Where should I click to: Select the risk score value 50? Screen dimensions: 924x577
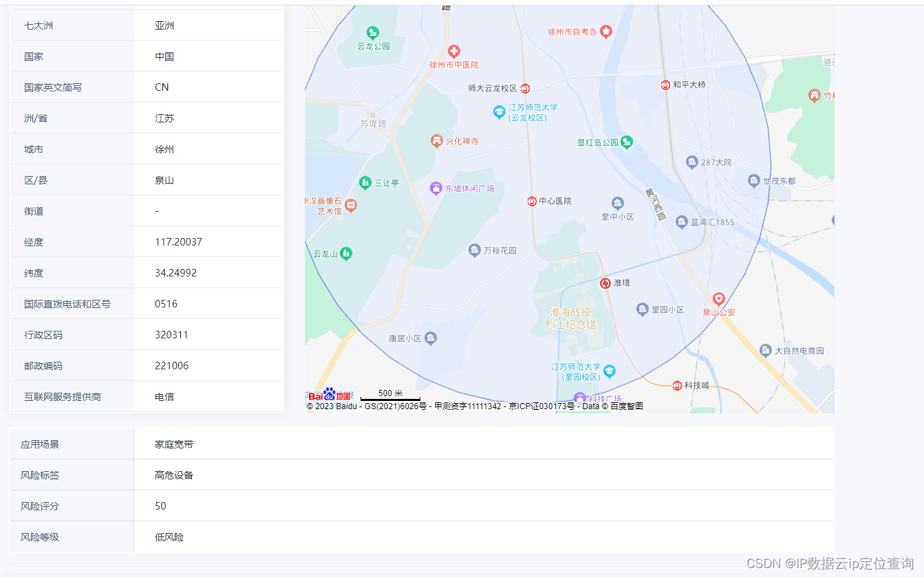(x=160, y=506)
